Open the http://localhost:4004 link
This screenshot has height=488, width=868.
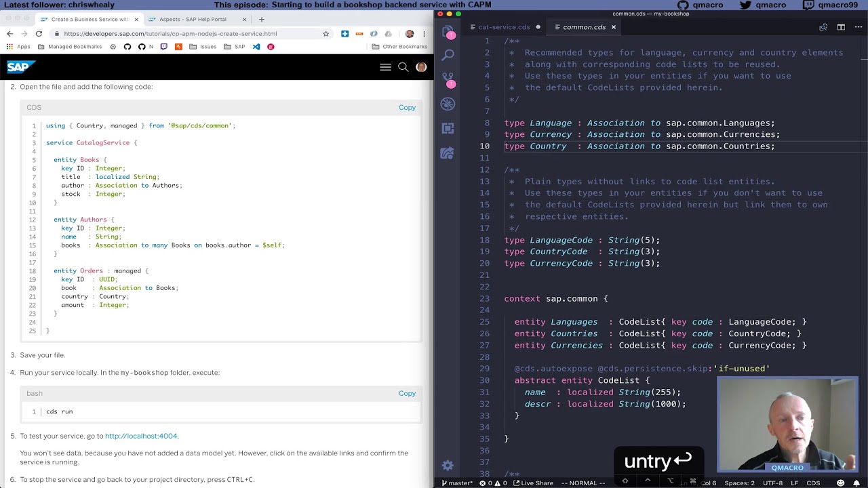tap(141, 436)
